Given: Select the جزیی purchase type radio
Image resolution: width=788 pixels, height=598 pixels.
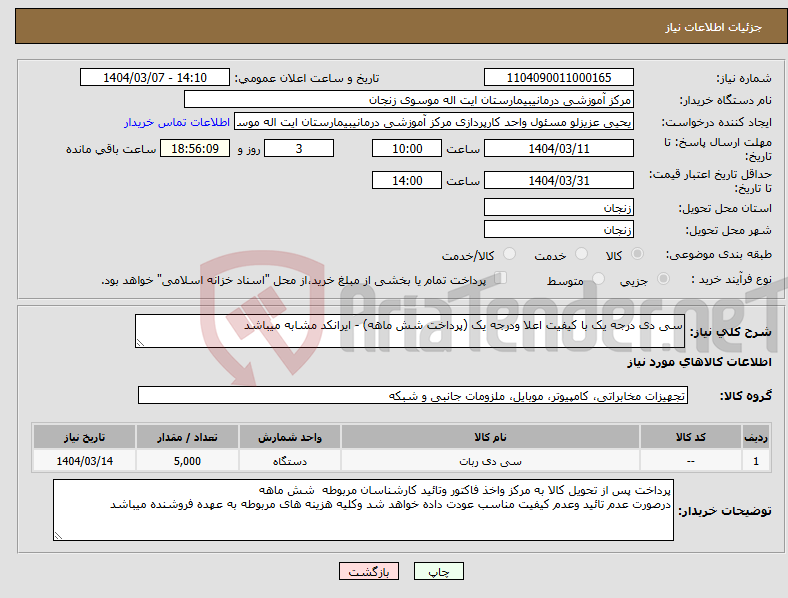Looking at the screenshot, I should pos(663,279).
